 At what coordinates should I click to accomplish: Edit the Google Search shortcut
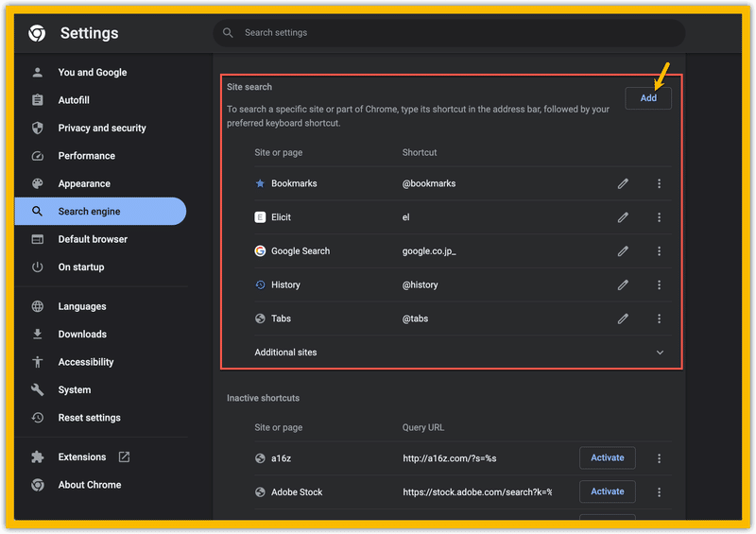(x=623, y=251)
